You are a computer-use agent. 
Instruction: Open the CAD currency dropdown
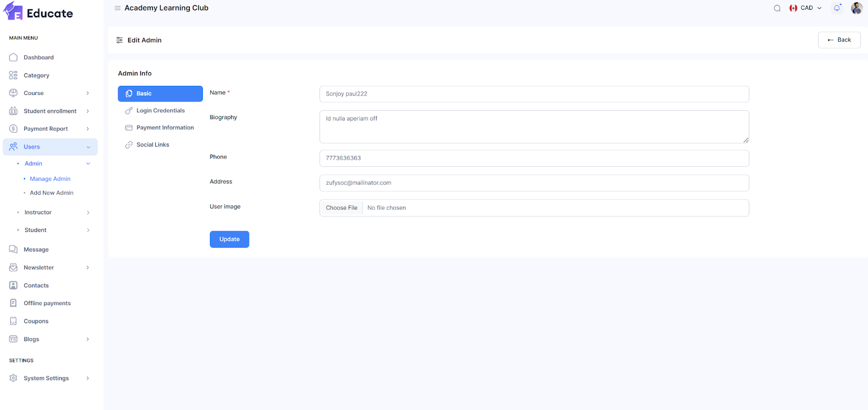(x=806, y=8)
